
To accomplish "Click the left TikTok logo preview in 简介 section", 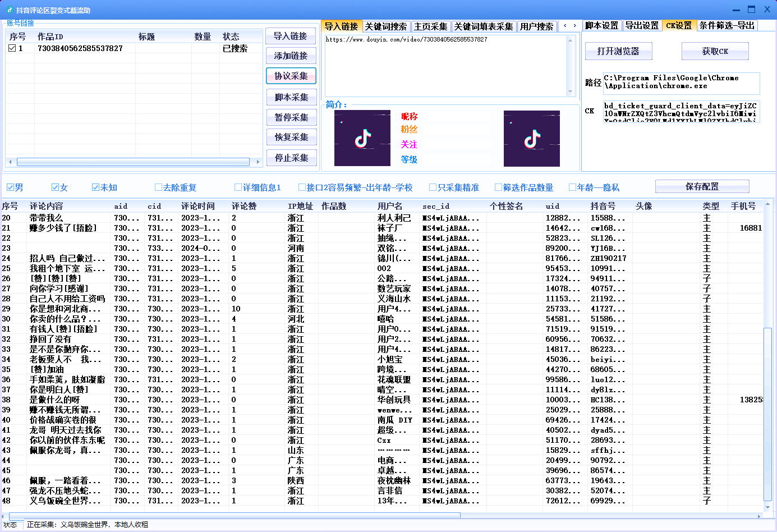I will [x=362, y=138].
